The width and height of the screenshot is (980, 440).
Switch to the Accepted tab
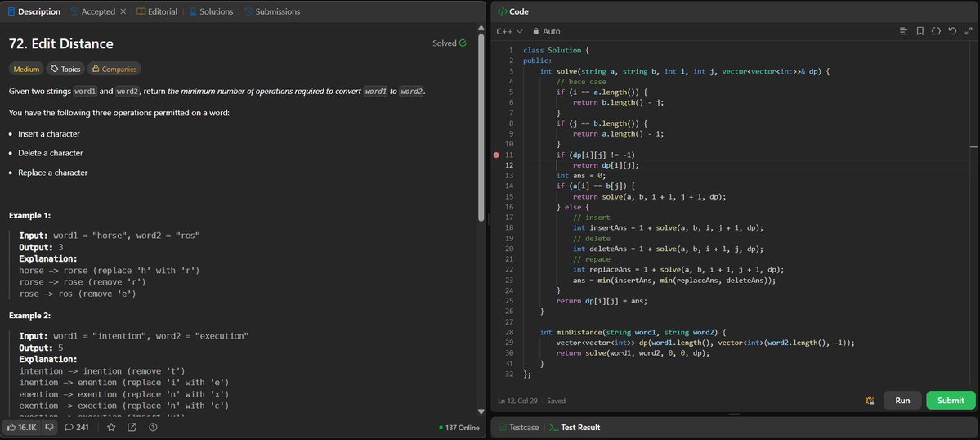point(93,12)
